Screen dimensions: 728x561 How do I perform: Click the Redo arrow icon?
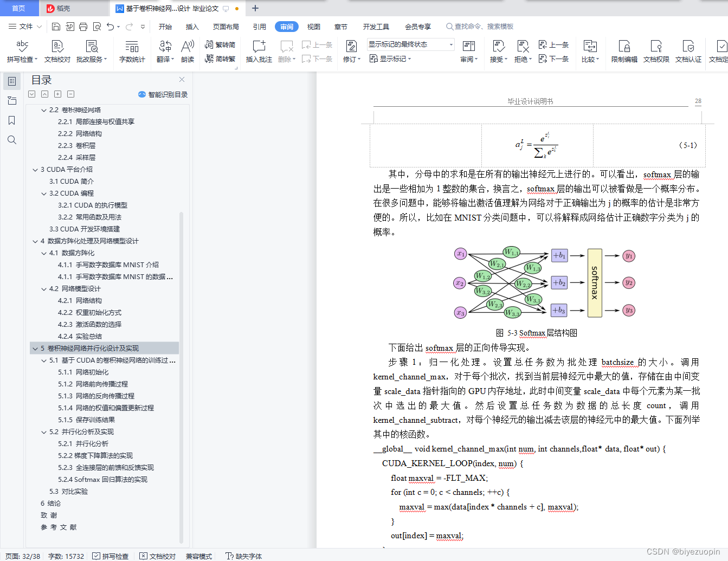pyautogui.click(x=129, y=27)
